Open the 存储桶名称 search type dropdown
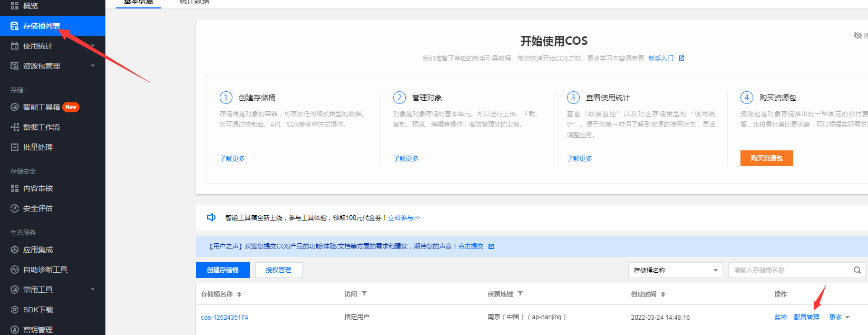 pos(675,270)
